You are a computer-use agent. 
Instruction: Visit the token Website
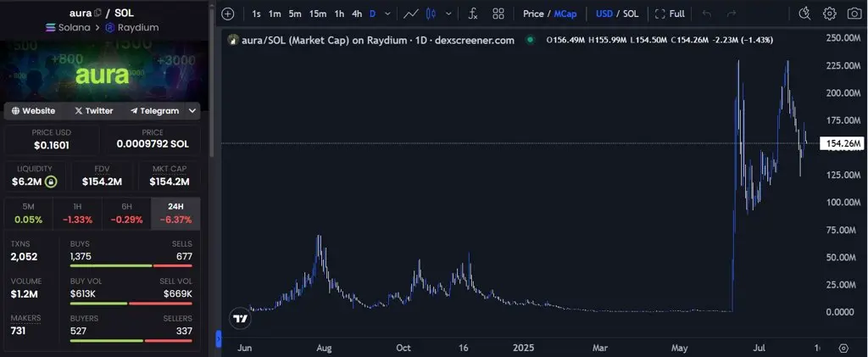tap(33, 111)
